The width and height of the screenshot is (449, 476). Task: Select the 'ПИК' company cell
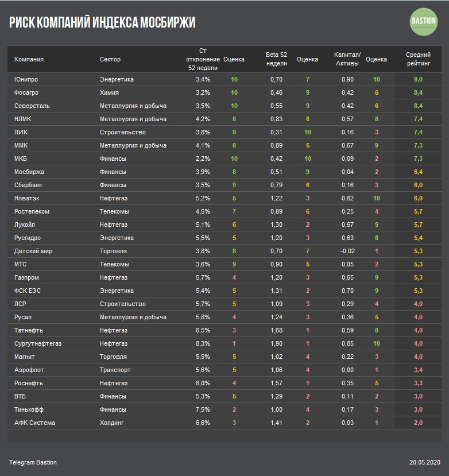click(21, 133)
